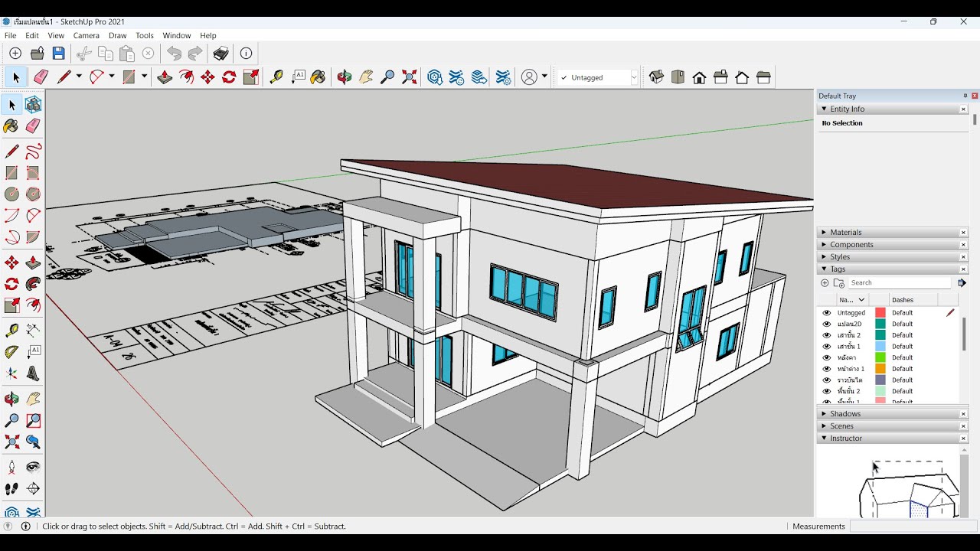980x551 pixels.
Task: Toggle visibility of ราวบันได tag
Action: (x=826, y=380)
